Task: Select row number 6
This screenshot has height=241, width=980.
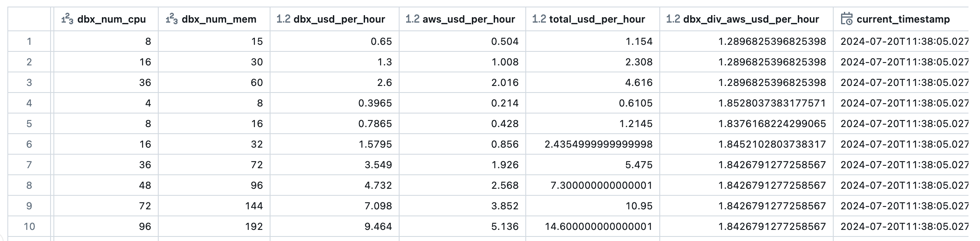Action: 29,144
